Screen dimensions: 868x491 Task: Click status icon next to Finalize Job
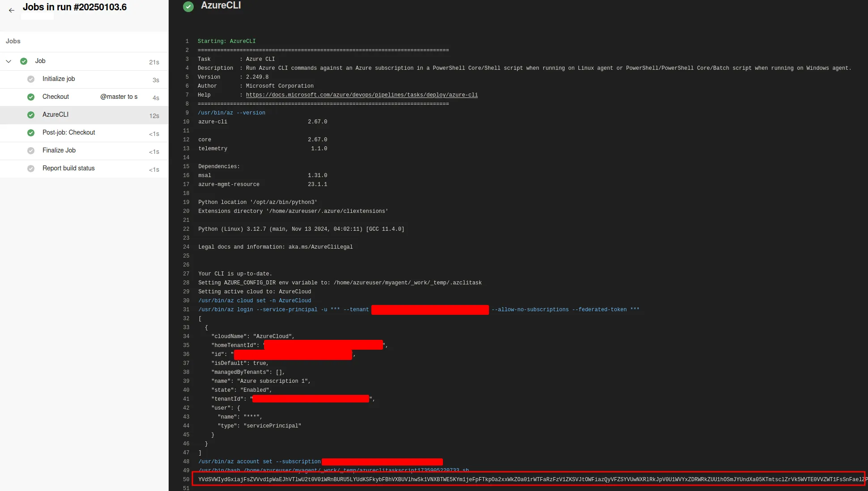(31, 151)
